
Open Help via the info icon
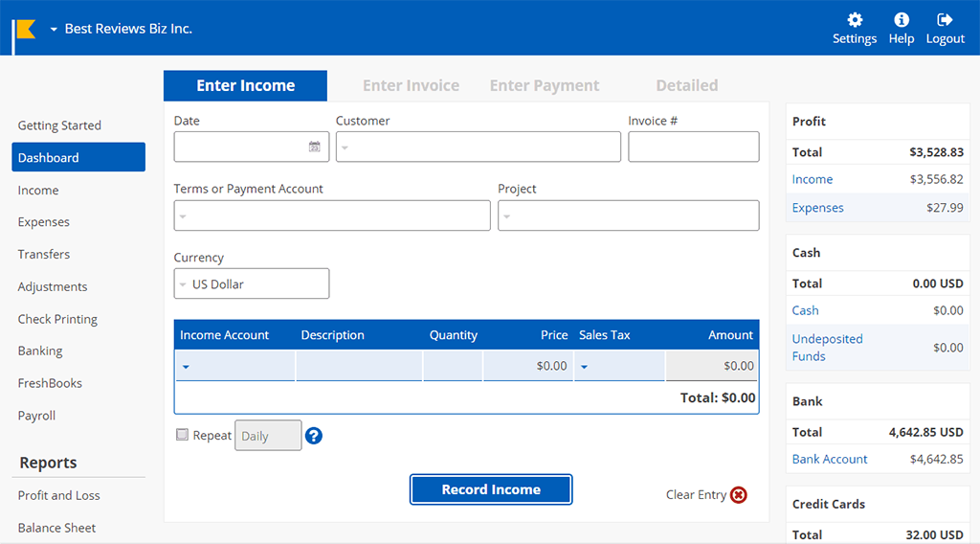tap(902, 20)
